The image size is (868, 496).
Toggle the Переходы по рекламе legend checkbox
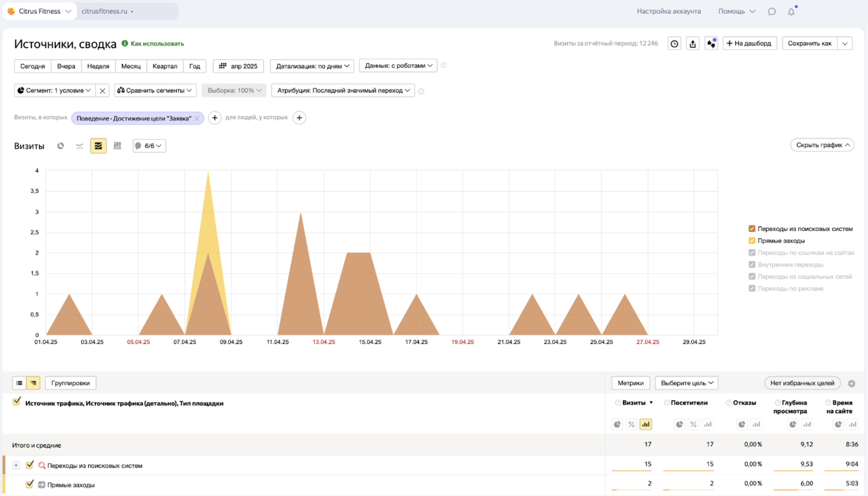click(752, 289)
